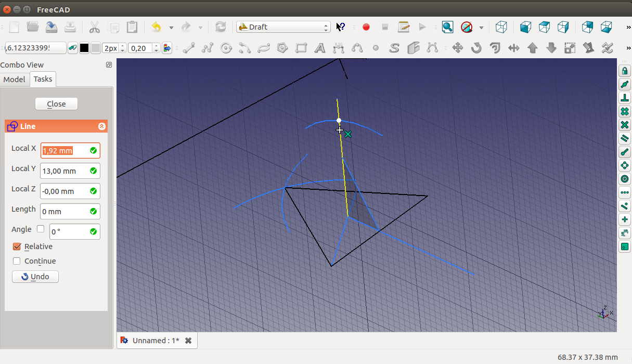632x364 pixels.
Task: Enable the Continue checkbox
Action: [17, 261]
